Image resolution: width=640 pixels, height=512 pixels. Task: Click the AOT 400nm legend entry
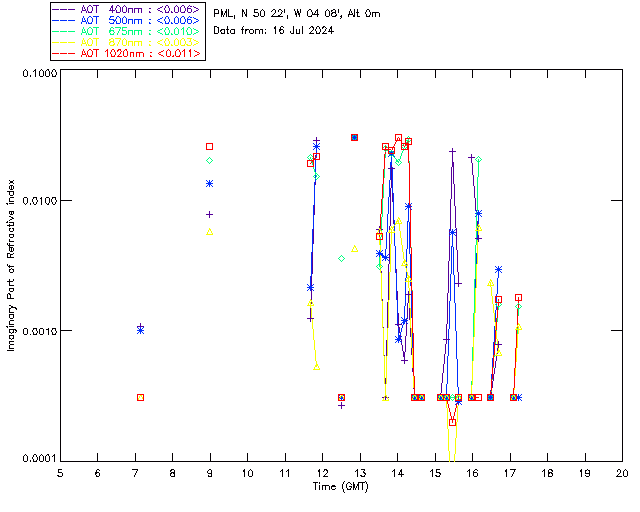127,10
